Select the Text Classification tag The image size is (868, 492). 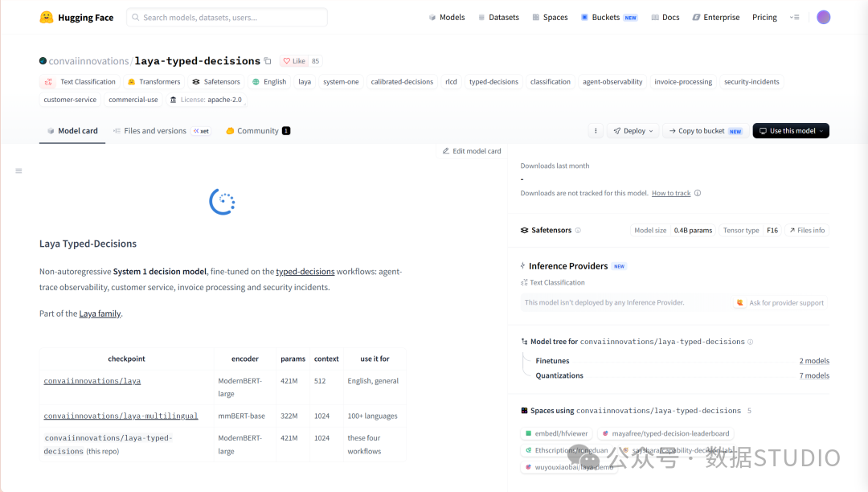tap(80, 82)
